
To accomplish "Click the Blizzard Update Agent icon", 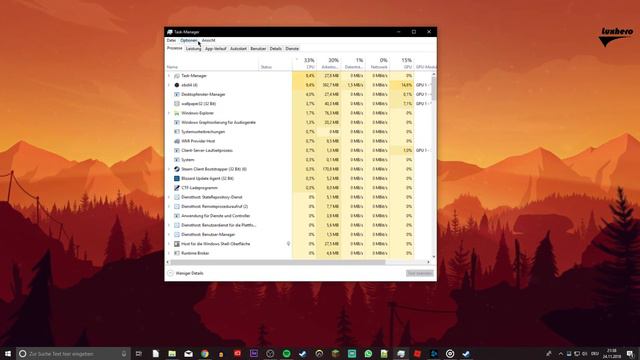I will 177,178.
